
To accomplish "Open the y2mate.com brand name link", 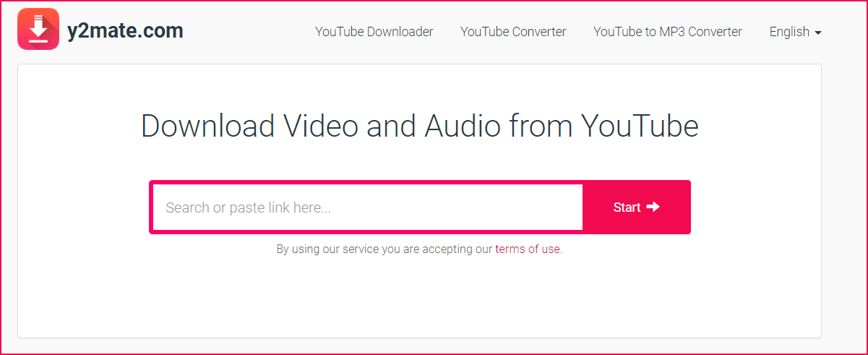I will point(125,30).
